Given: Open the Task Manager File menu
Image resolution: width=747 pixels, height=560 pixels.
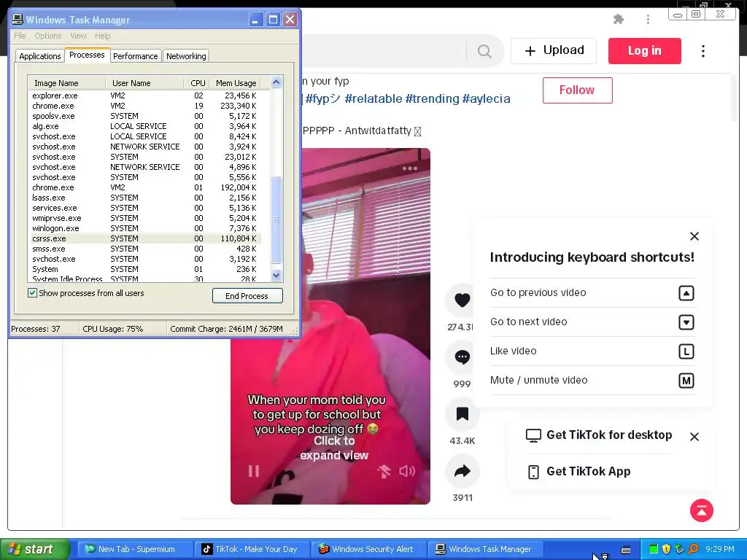Looking at the screenshot, I should click(20, 36).
